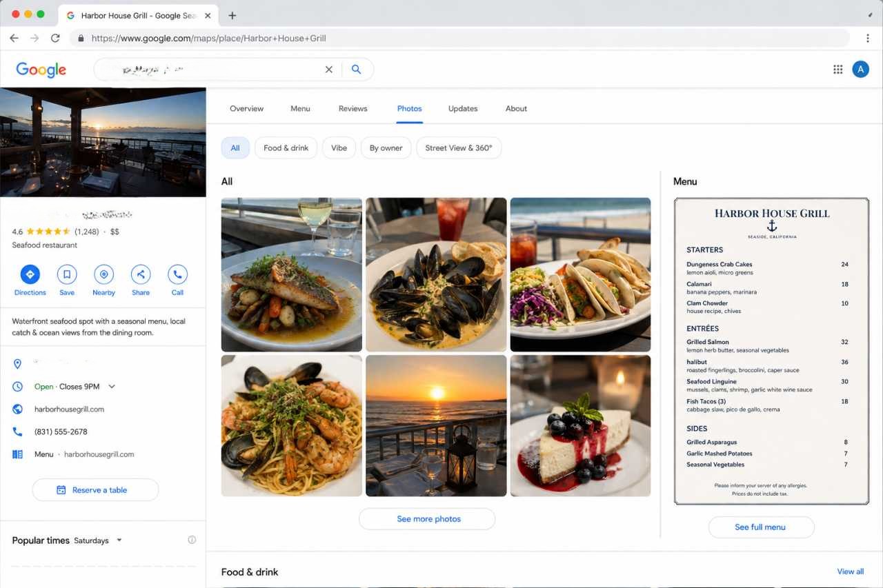Click the See full menu button
This screenshot has width=883, height=588.
(x=761, y=527)
